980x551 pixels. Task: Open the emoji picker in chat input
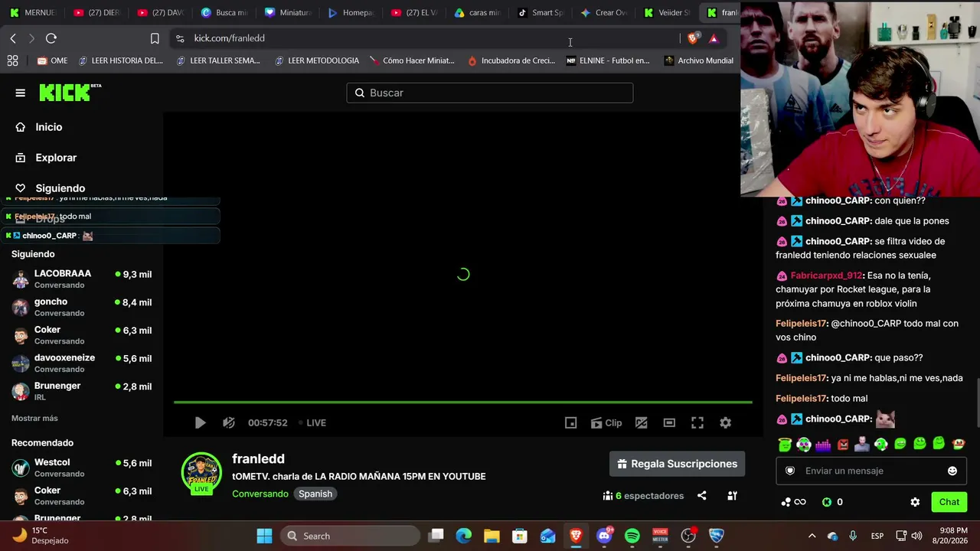(952, 471)
